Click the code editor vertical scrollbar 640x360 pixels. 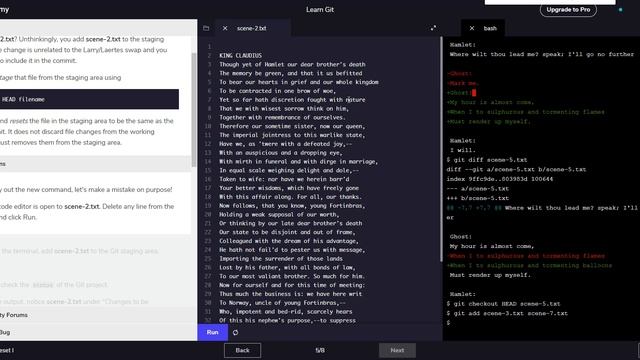(441, 149)
